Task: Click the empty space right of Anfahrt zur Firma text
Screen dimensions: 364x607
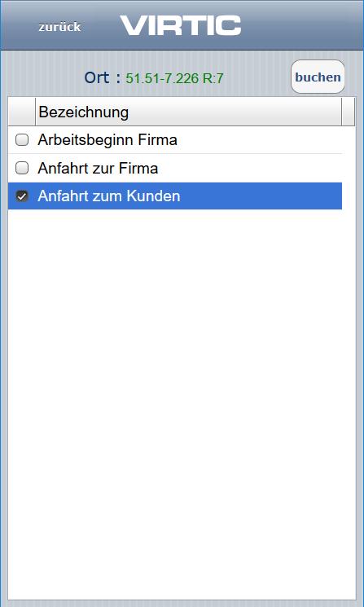Action: pos(250,168)
